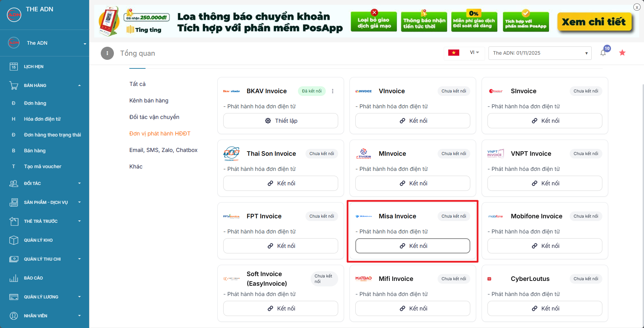Viewport: 644px width, 328px height.
Task: Open BKAV Invoice more options menu
Action: point(333,91)
